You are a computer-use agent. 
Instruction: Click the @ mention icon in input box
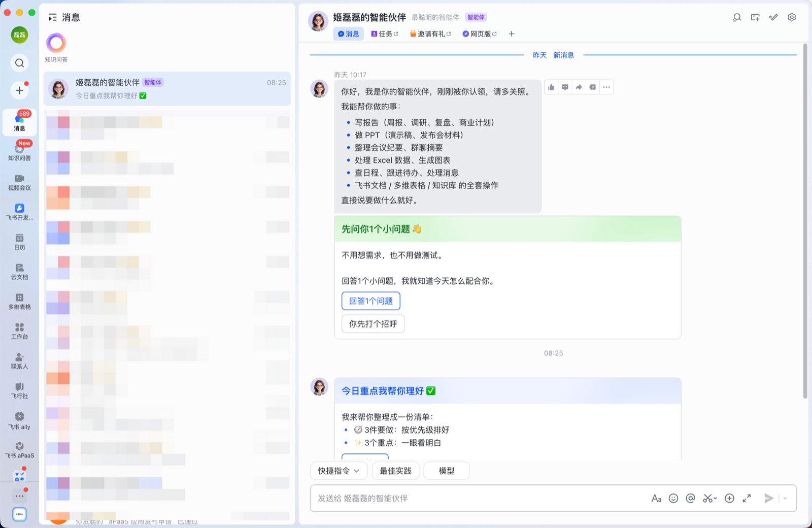point(690,499)
